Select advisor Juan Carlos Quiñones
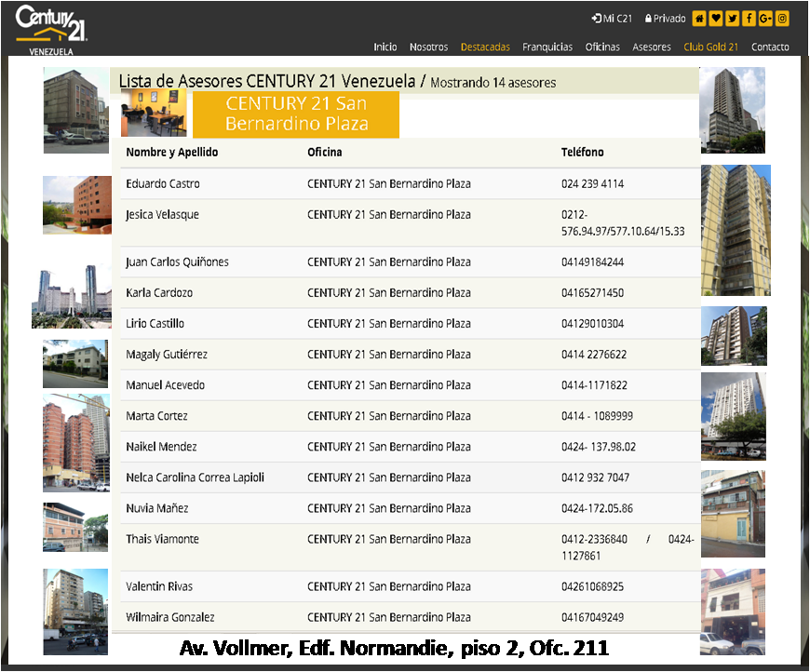The width and height of the screenshot is (810, 672). (x=177, y=262)
